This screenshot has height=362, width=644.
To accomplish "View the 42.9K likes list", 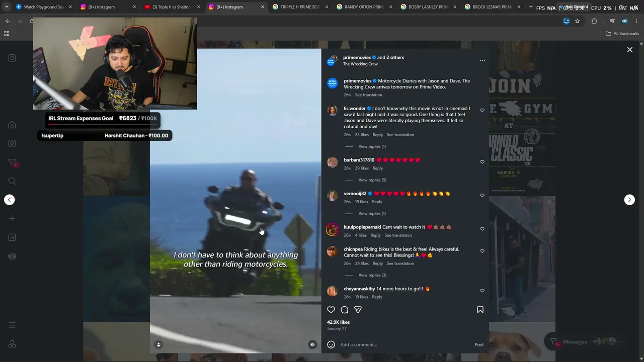I will [338, 322].
